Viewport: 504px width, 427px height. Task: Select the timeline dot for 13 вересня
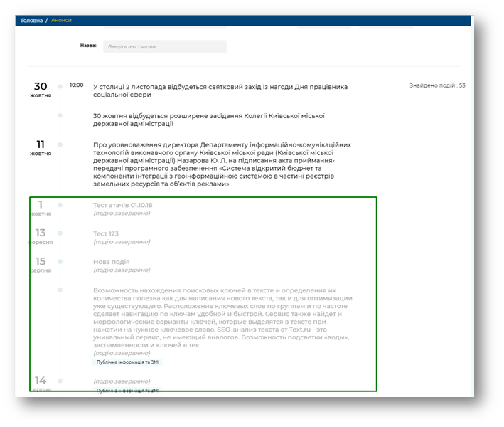(60, 233)
